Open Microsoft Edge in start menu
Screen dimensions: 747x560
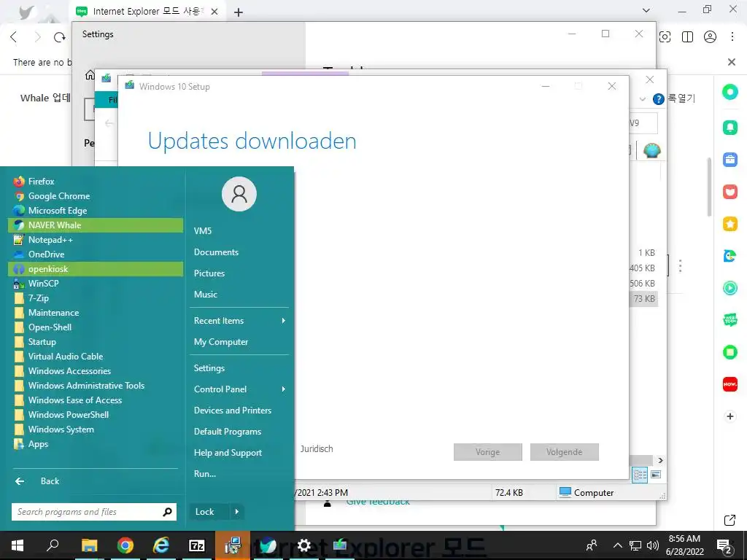96,211
